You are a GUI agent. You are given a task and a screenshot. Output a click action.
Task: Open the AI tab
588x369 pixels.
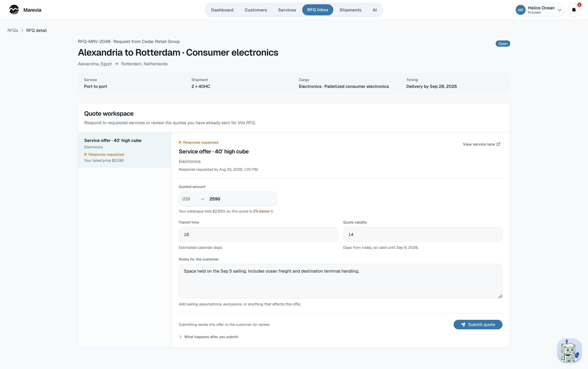point(374,10)
